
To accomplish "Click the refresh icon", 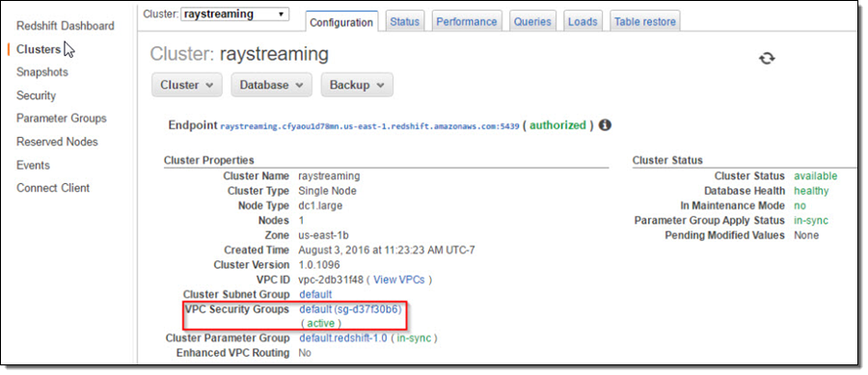I will (x=767, y=58).
